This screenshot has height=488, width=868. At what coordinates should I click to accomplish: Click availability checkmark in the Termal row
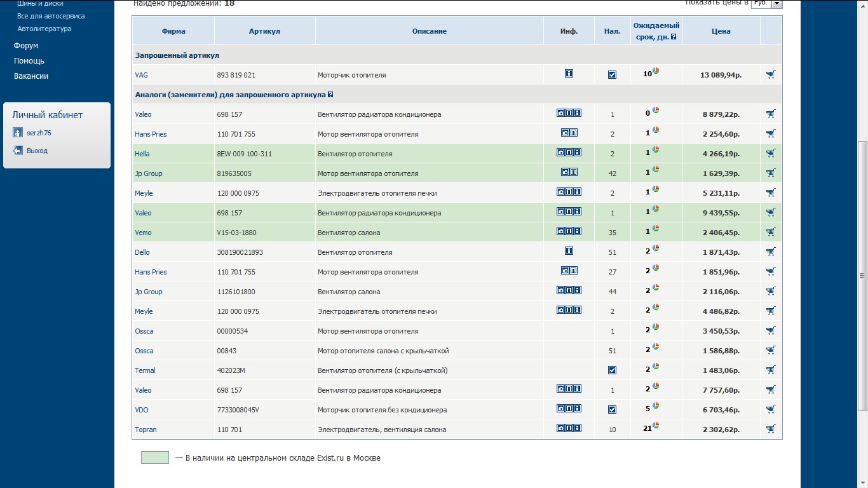[612, 370]
